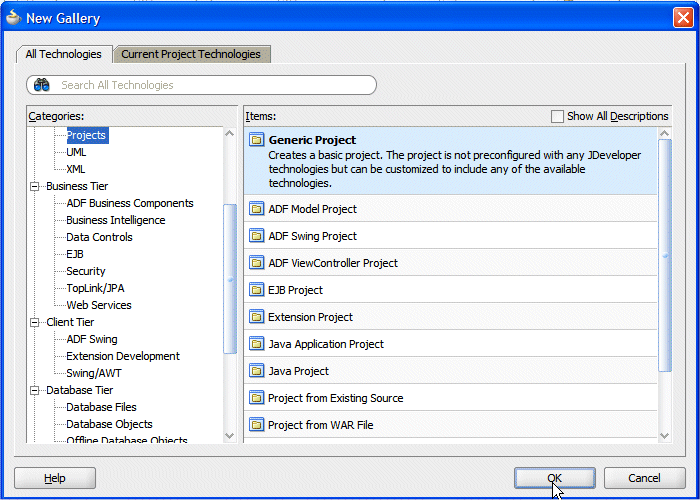700x500 pixels.
Task: Select the Data Controls category
Action: click(x=99, y=237)
